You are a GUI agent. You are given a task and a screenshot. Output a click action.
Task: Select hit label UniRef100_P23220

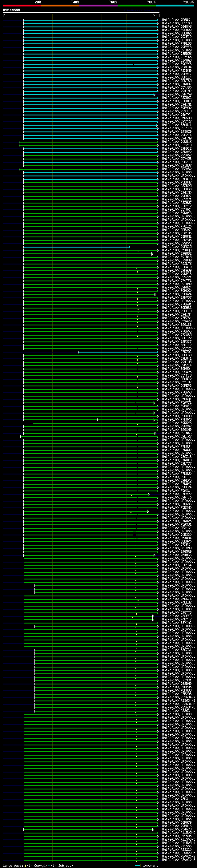pyautogui.click(x=177, y=850)
